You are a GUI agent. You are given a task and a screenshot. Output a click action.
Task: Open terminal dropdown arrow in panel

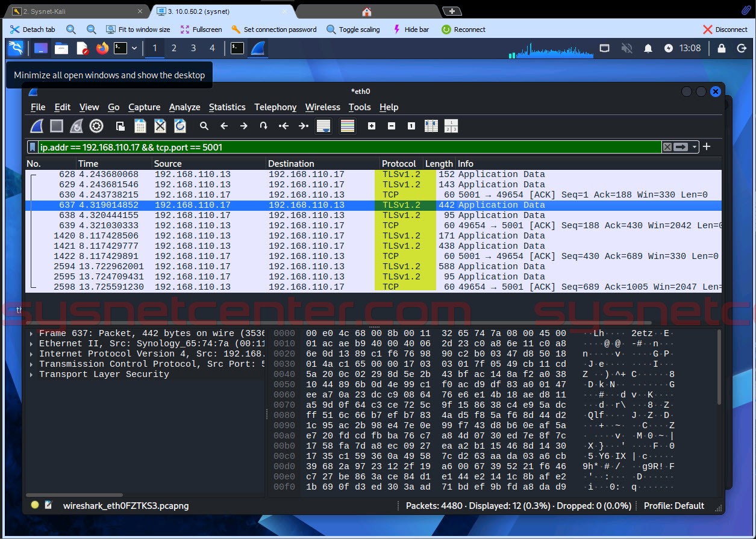point(134,48)
